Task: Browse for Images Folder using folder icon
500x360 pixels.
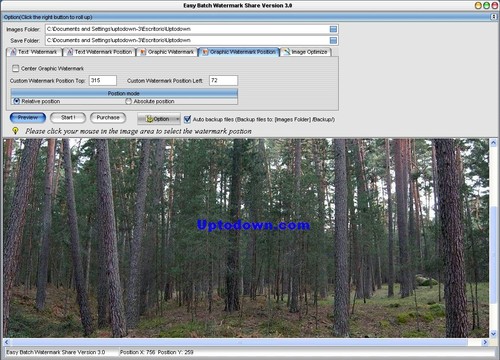Action: (333, 29)
